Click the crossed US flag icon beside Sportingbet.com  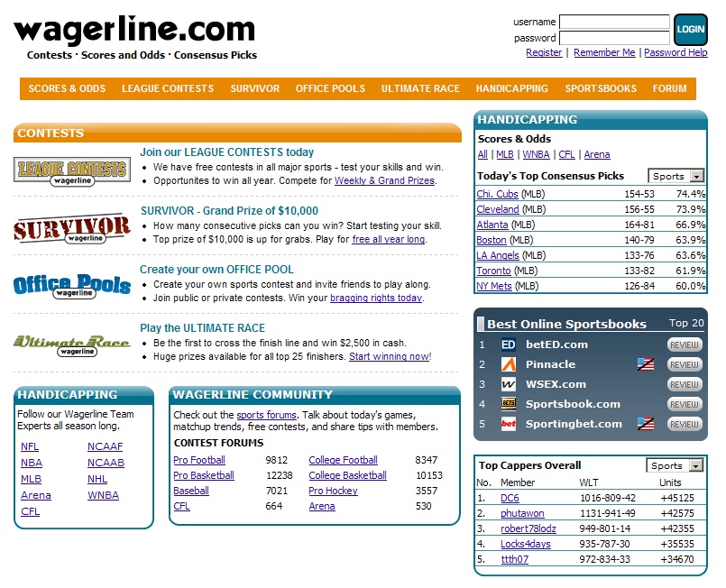pos(646,424)
